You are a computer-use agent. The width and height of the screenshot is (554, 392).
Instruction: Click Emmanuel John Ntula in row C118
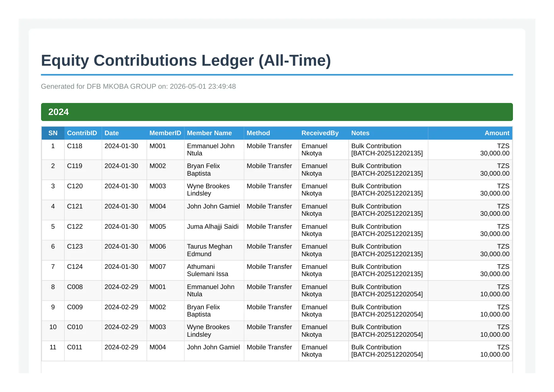click(x=211, y=150)
